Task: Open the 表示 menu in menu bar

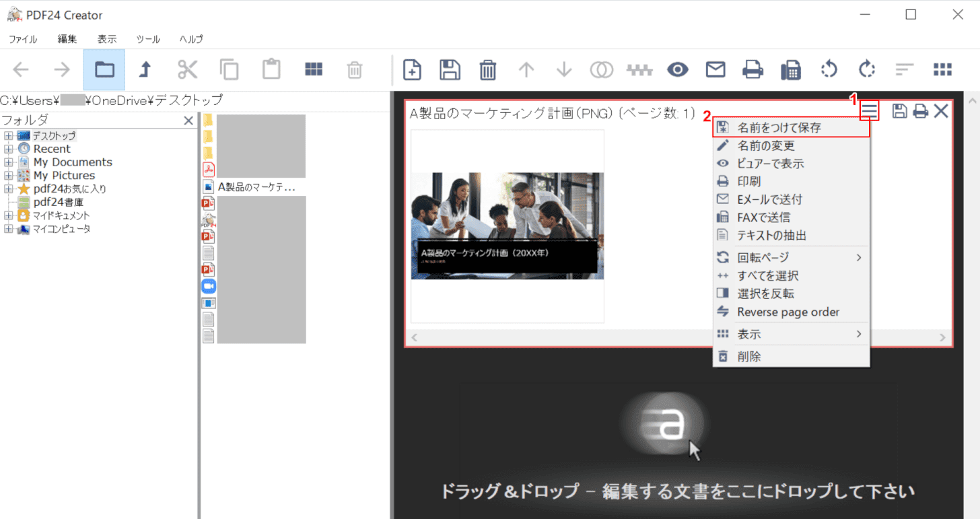Action: tap(106, 39)
